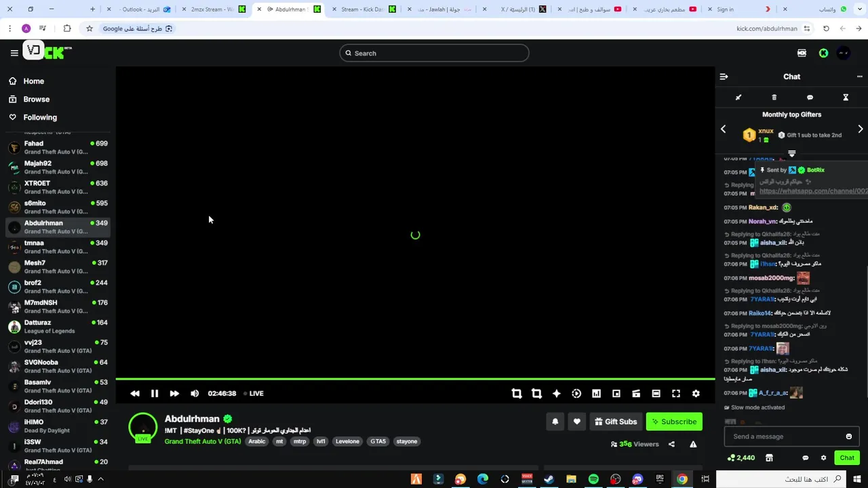The image size is (868, 488).
Task: Toggle theater mode in player
Action: (656, 393)
